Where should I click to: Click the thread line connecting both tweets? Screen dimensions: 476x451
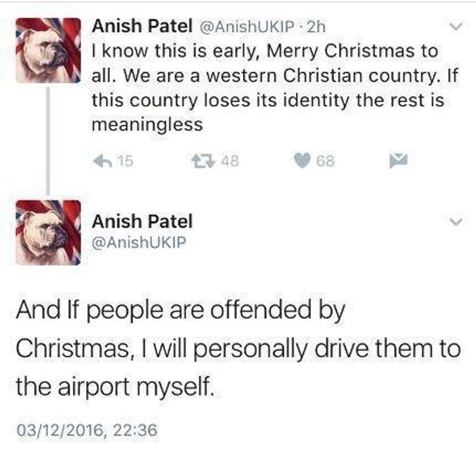tap(48, 141)
